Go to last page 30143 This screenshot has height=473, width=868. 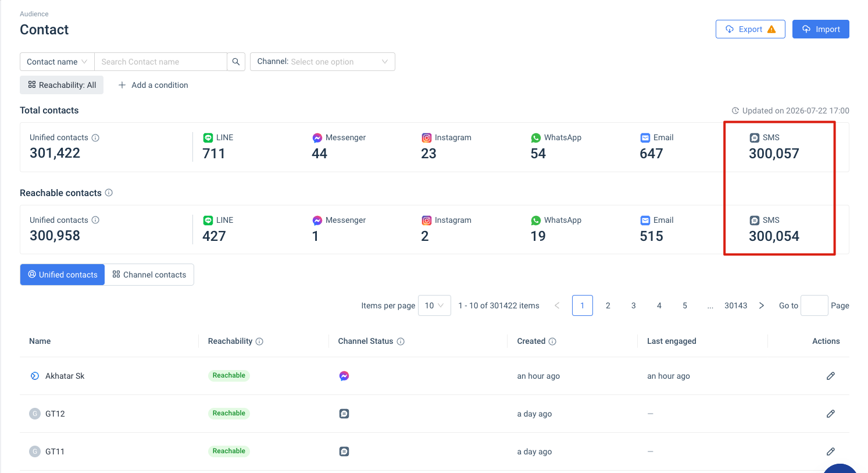tap(736, 305)
